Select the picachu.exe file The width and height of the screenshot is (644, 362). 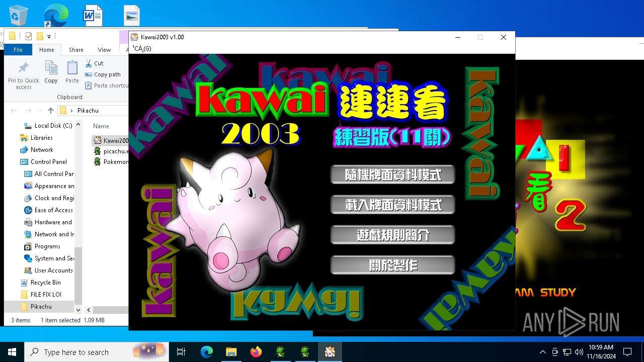pos(111,151)
